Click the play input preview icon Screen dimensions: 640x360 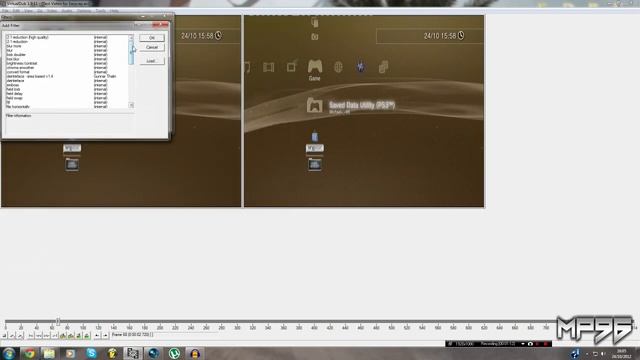coord(12,335)
